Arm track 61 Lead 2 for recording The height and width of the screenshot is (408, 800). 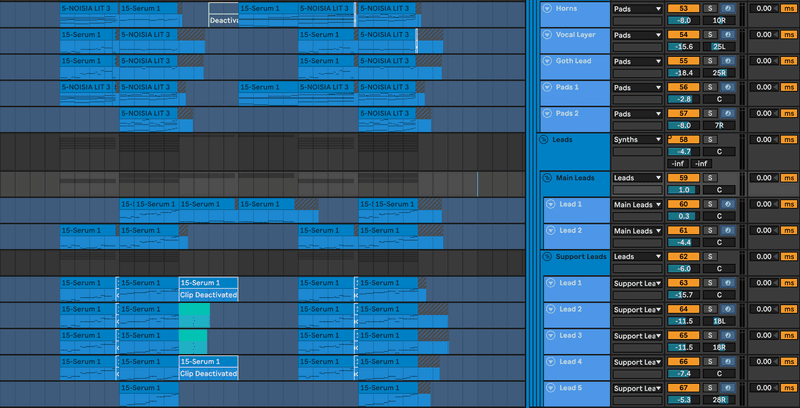[x=727, y=231]
